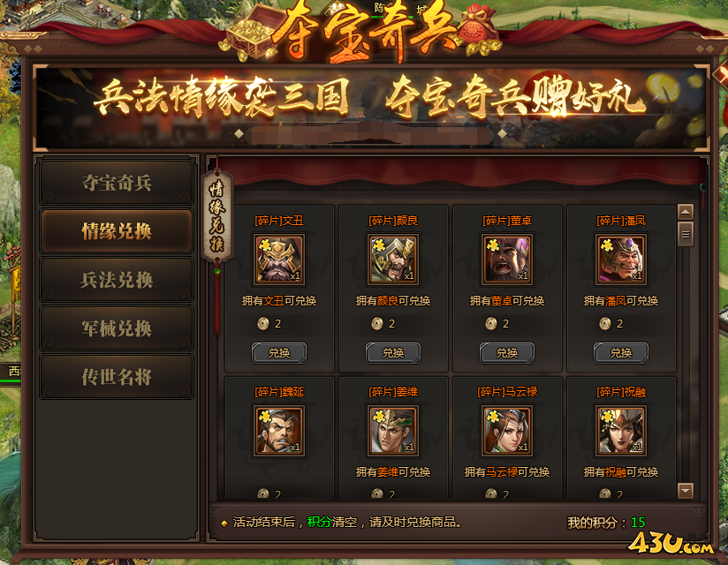Click 兑换 button under 颜良

[393, 353]
